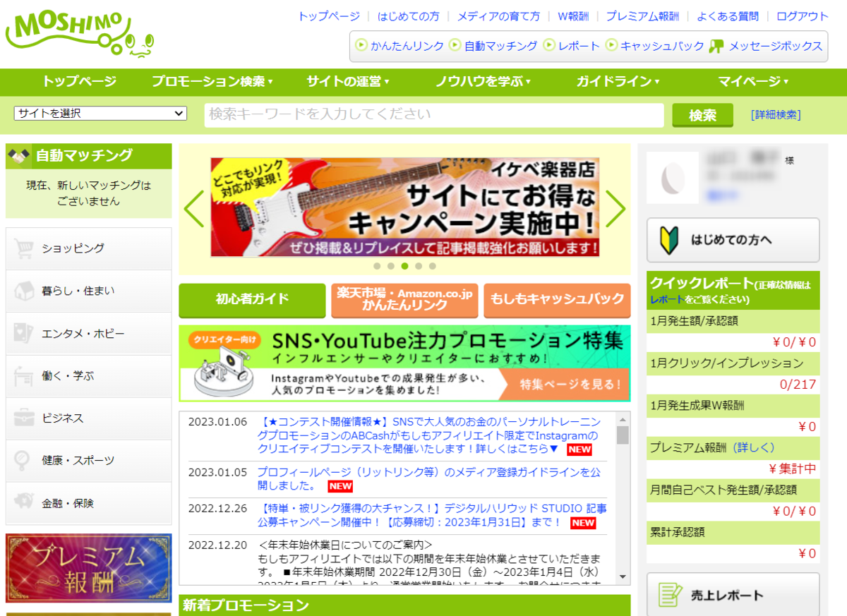This screenshot has height=616, width=847.
Task: Click the piggy bank icon for 金融・保険
Action: pos(24,502)
